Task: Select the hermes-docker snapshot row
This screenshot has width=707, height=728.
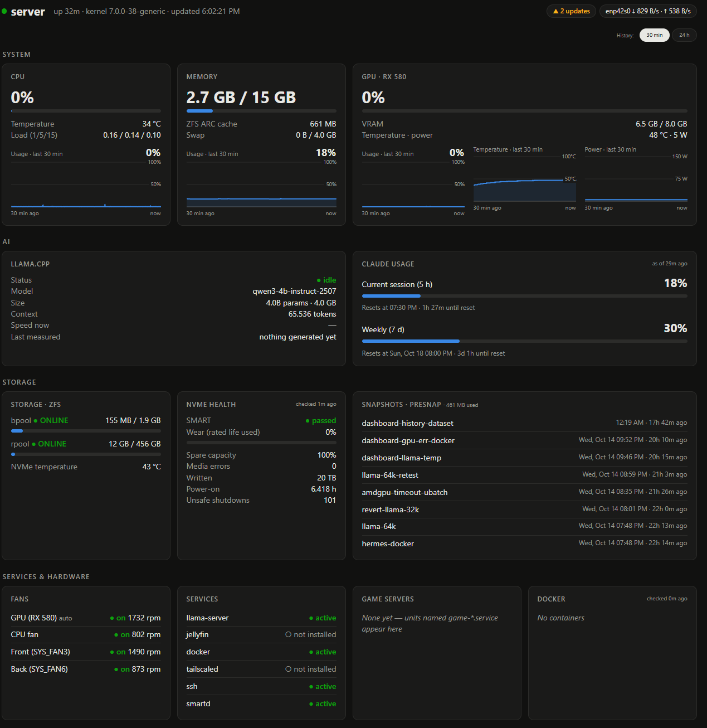Action: coord(524,544)
